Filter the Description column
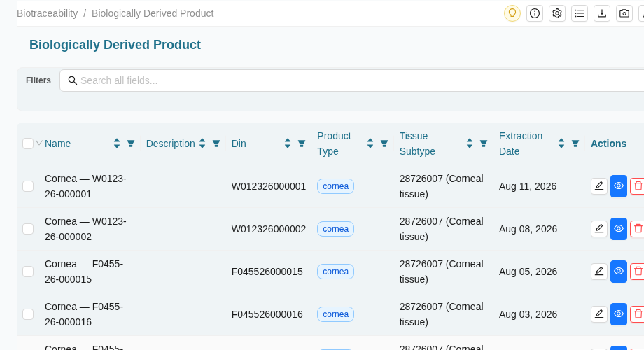The image size is (644, 350). 216,143
